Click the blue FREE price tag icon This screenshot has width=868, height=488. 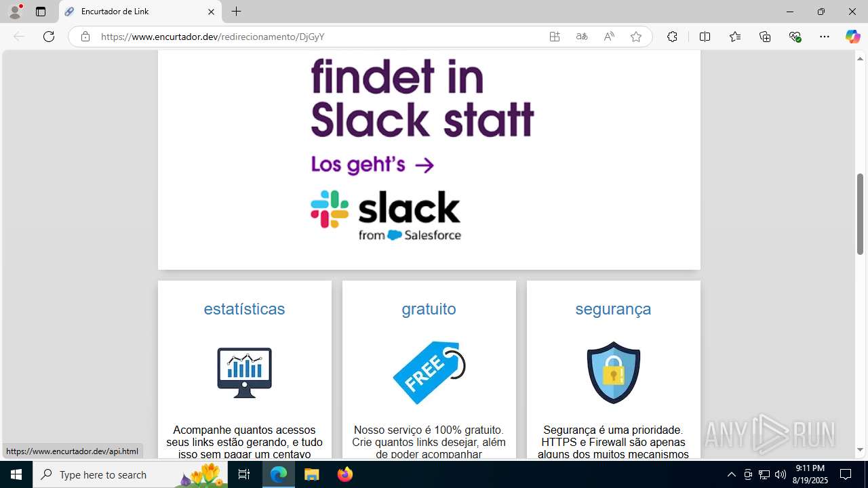(429, 373)
